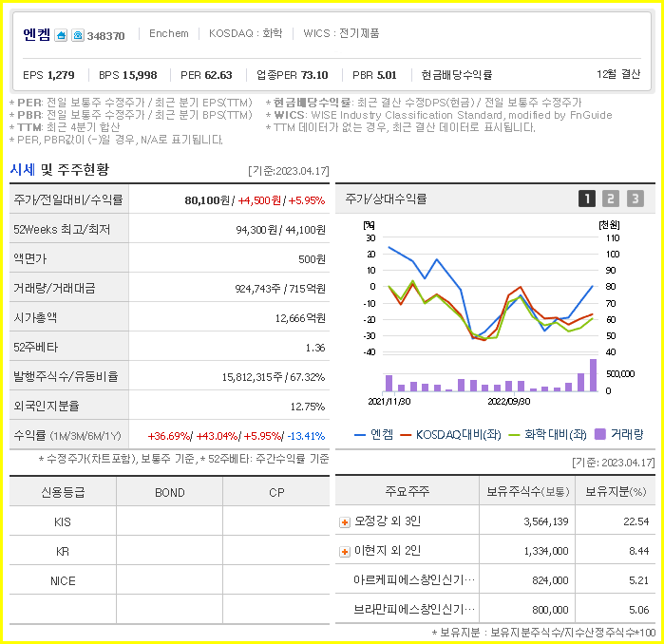Screen dimensions: 664x644
Task: Click the NICE rating row
Action: click(169, 580)
